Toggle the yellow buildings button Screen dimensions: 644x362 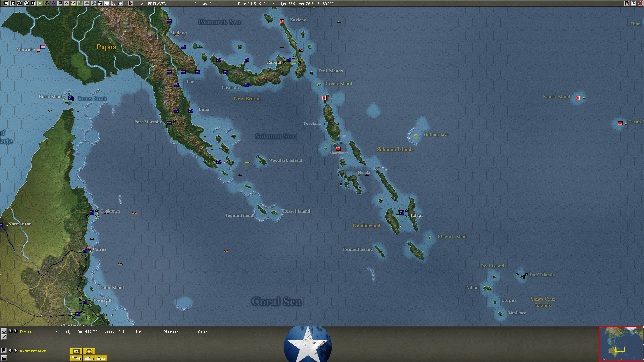[x=89, y=358]
